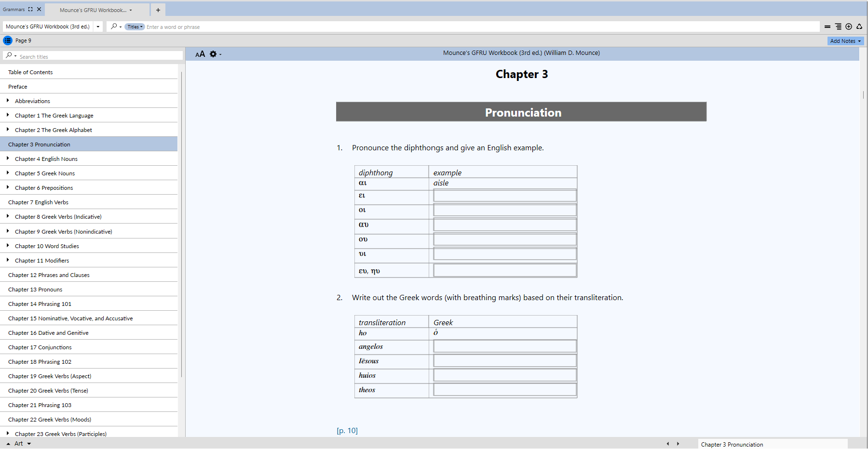Select Chapter 17 Conjunctions
The image size is (868, 449).
click(x=89, y=347)
